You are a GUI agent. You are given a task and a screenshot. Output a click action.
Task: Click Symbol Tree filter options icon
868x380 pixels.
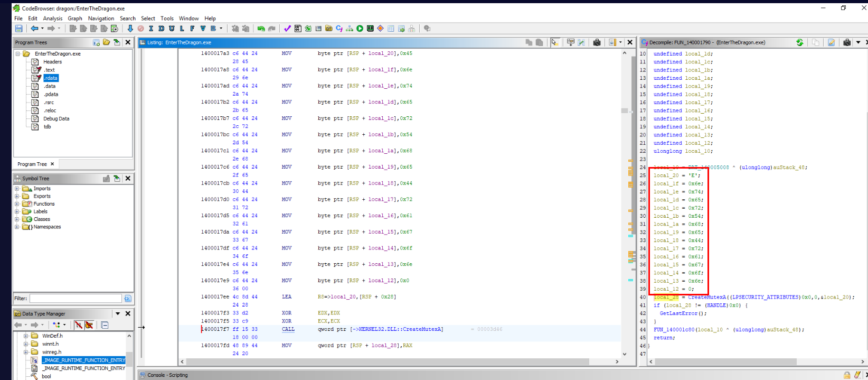[127, 299]
